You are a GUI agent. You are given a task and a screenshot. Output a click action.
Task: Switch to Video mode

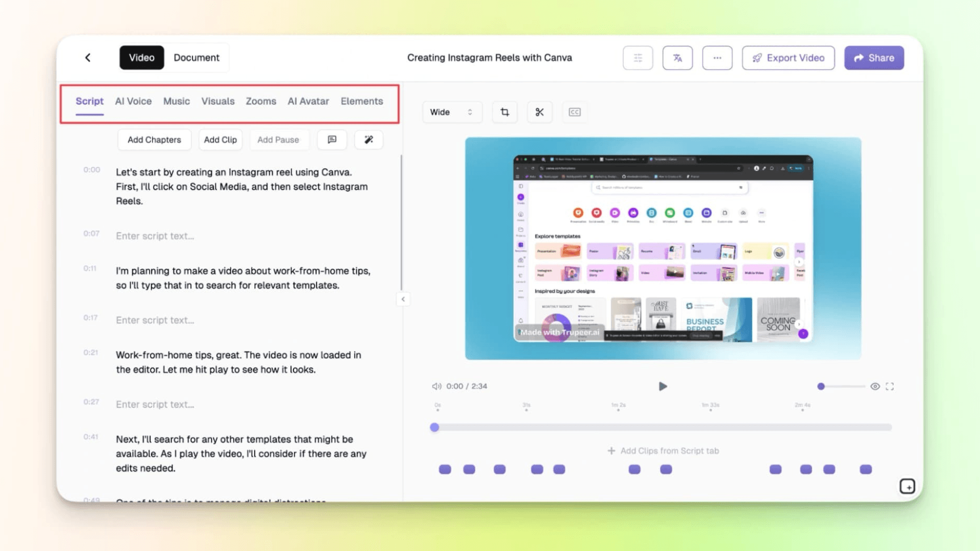click(141, 58)
